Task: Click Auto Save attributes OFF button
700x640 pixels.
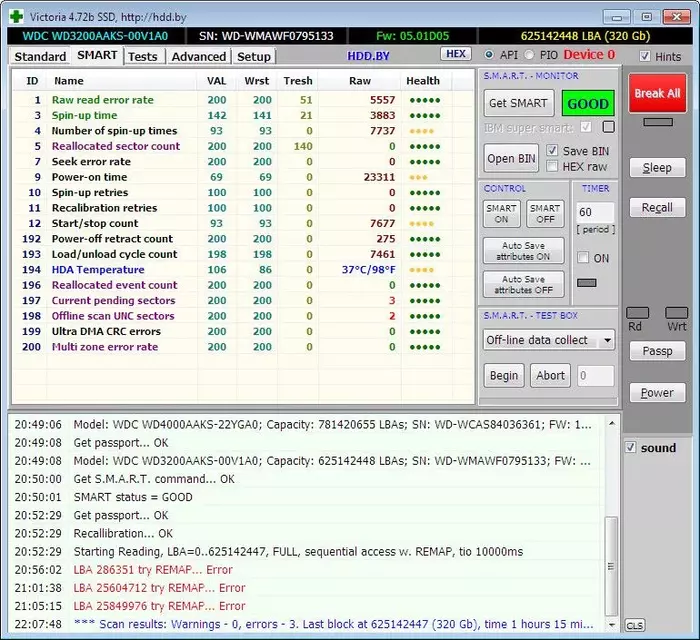Action: click(523, 284)
